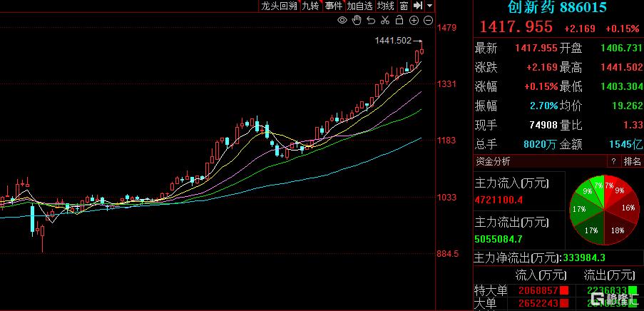Screen dimensions: 644x311
Task: Click the 开盘 value 1406.731
Action: (x=621, y=48)
